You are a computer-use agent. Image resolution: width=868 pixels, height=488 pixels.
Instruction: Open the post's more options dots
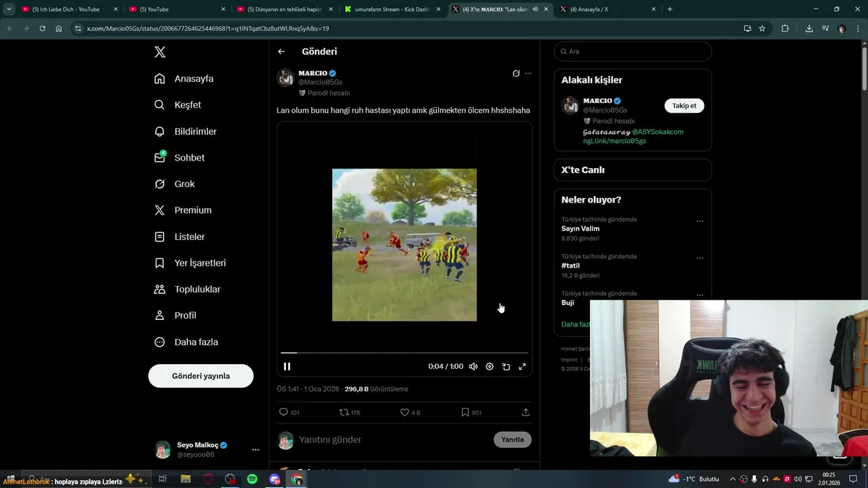(528, 73)
